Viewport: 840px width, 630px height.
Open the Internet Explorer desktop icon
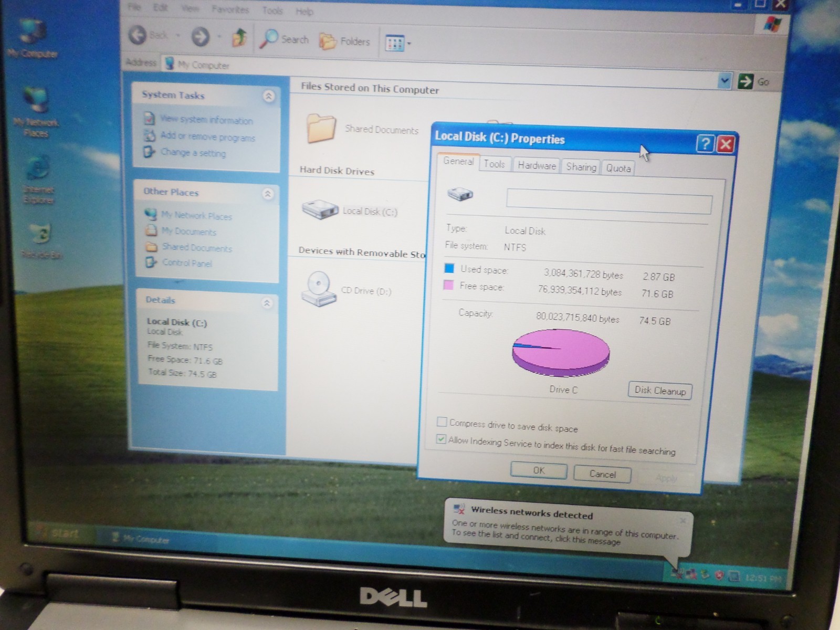point(38,180)
